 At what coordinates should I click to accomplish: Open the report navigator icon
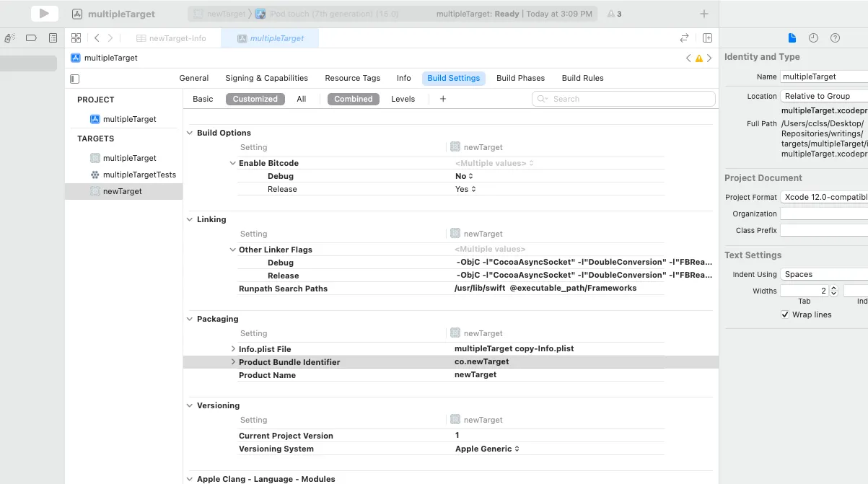coord(53,38)
